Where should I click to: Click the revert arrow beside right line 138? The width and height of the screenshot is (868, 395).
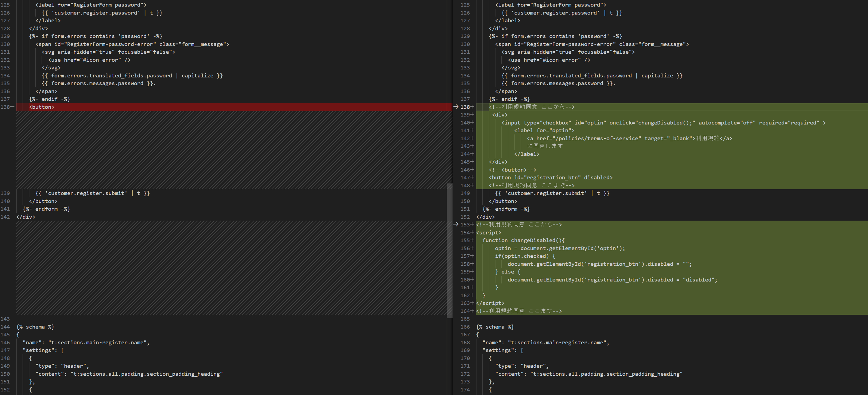pos(456,107)
